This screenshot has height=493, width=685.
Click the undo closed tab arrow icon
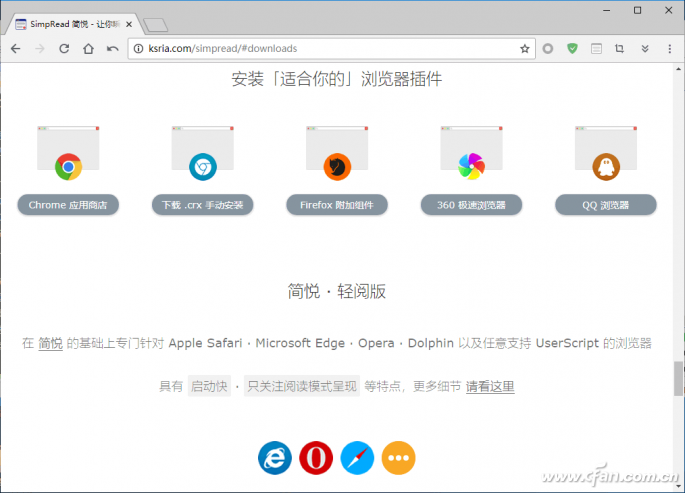point(113,48)
